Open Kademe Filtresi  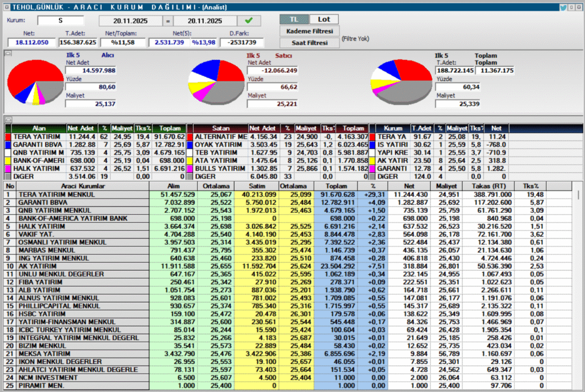coord(310,31)
